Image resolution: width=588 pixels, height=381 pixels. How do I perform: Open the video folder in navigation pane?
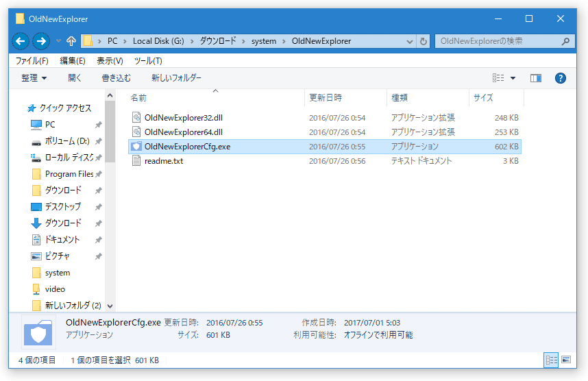pos(55,289)
